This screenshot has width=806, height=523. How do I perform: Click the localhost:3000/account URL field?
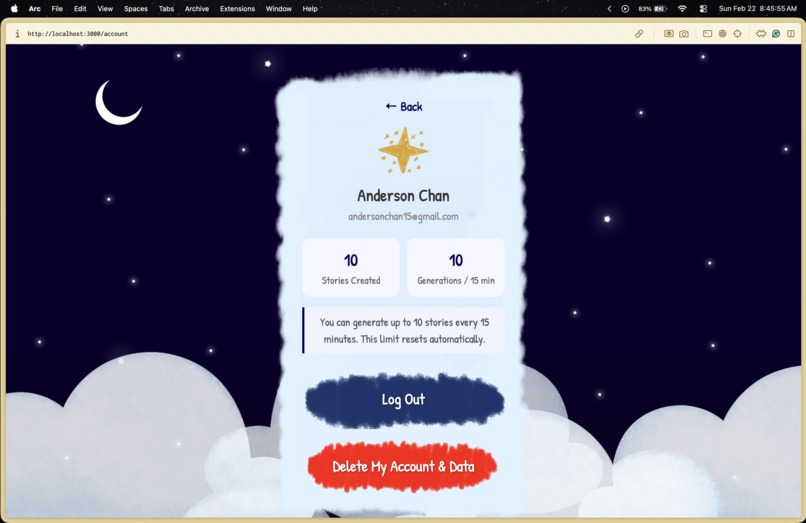pos(78,33)
